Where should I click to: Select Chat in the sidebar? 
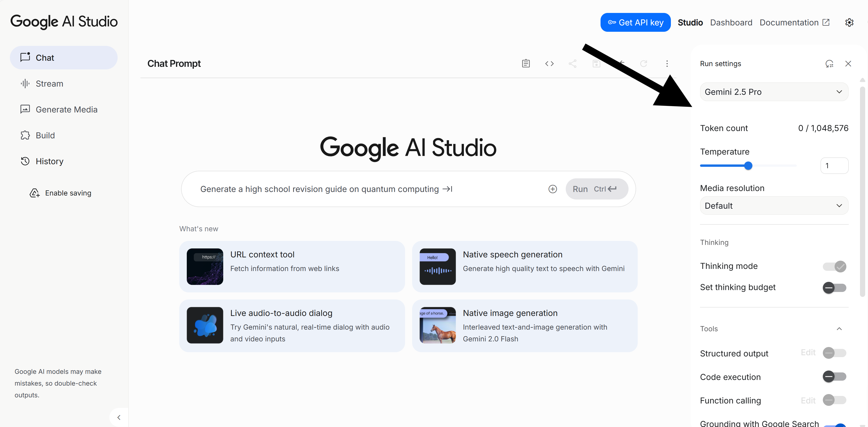(64, 58)
